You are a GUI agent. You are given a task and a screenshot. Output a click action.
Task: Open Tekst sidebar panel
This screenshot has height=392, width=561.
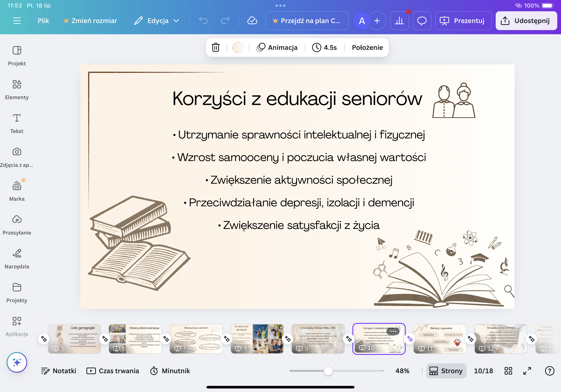coord(17,123)
